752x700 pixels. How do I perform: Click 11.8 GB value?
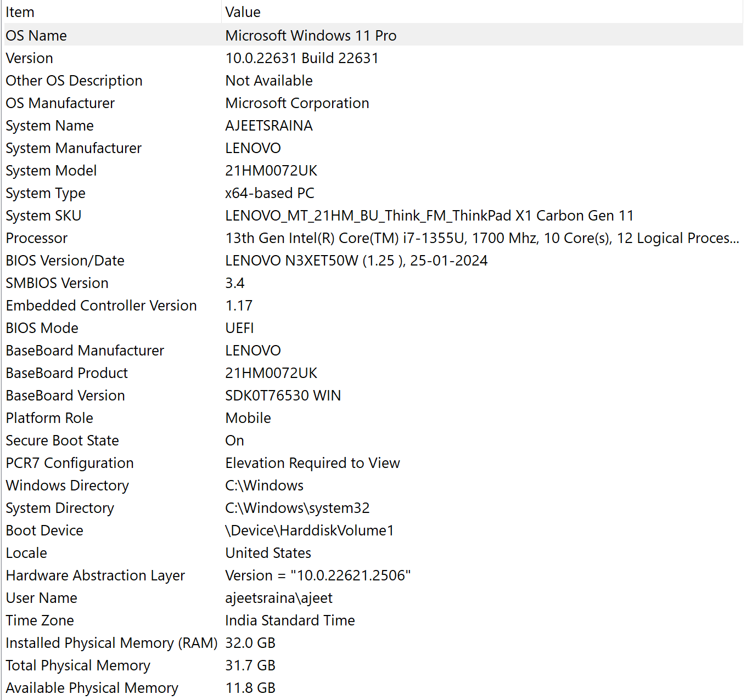pyautogui.click(x=250, y=688)
